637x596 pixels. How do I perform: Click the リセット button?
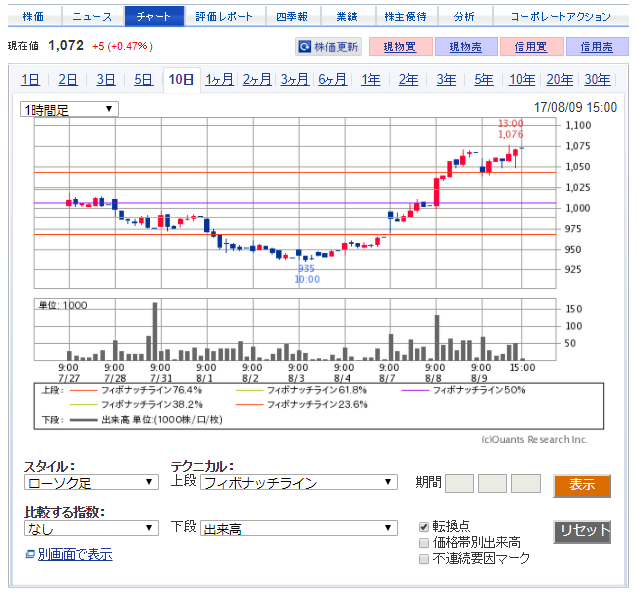tap(582, 531)
